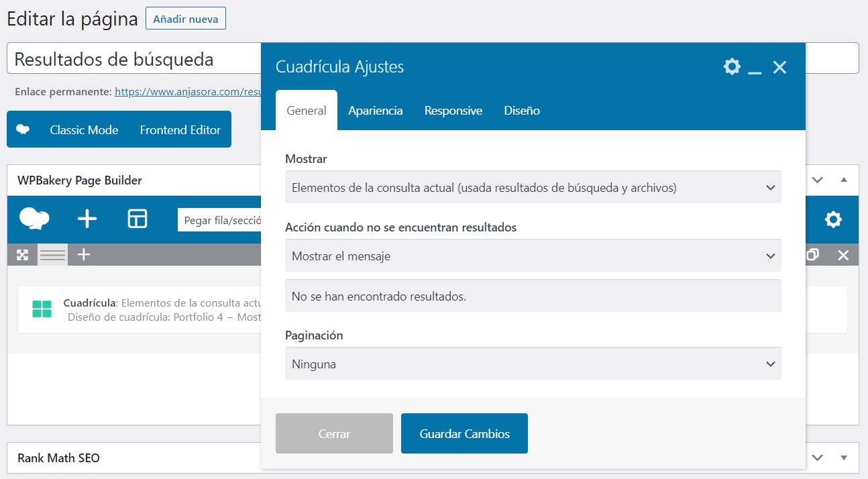Click the Guardar Cambios button
Viewport: 868px width, 479px height.
click(x=464, y=433)
